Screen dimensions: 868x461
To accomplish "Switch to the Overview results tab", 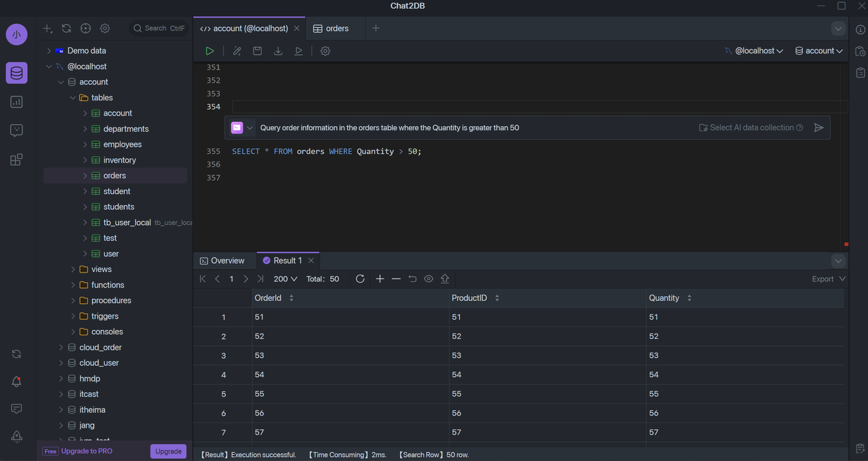I will click(222, 260).
